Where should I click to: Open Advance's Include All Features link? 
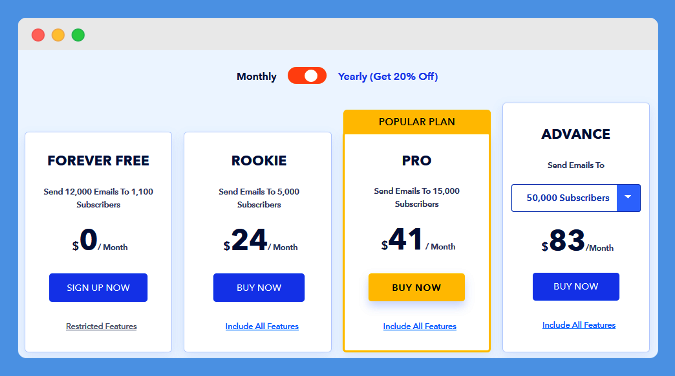click(x=579, y=325)
